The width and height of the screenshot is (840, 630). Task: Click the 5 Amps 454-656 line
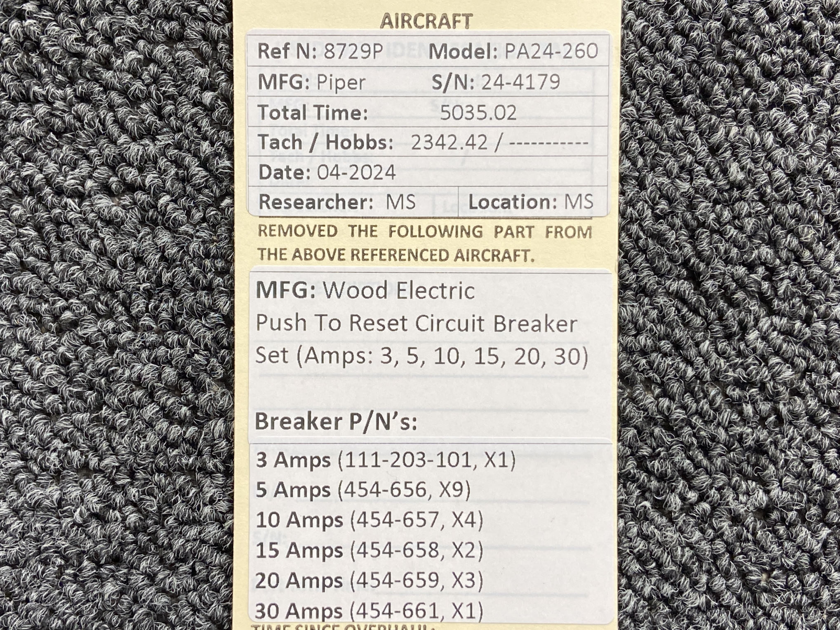pos(363,490)
